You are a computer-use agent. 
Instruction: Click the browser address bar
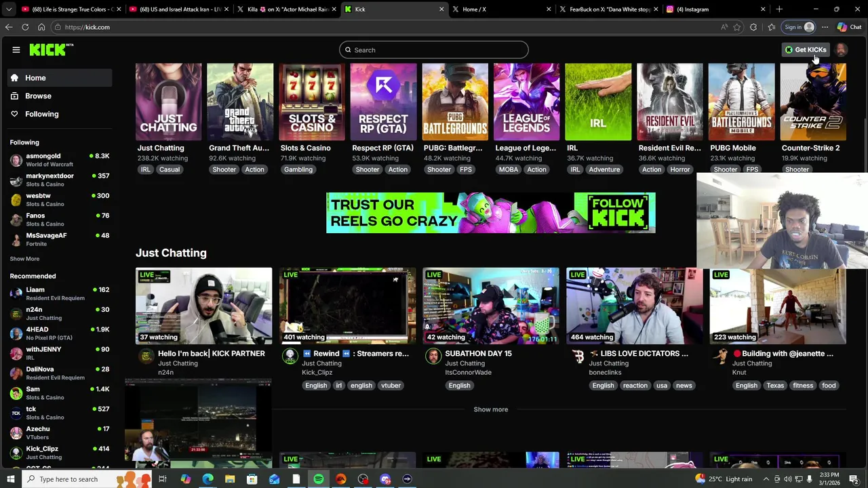387,27
